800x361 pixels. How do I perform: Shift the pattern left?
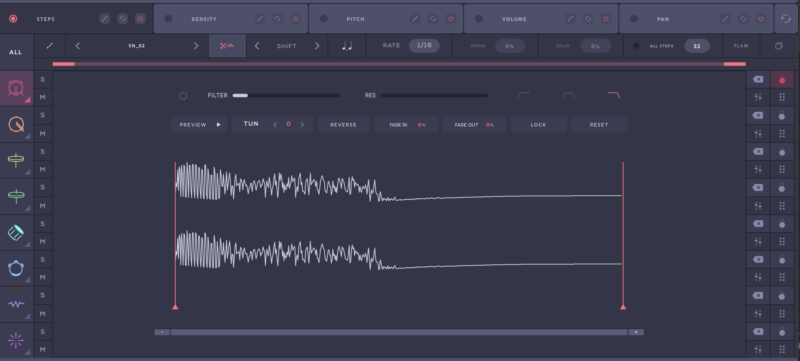pos(257,46)
